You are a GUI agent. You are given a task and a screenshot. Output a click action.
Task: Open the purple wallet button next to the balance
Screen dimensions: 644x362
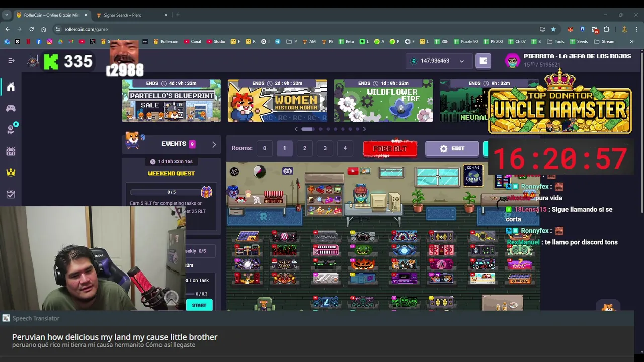483,61
